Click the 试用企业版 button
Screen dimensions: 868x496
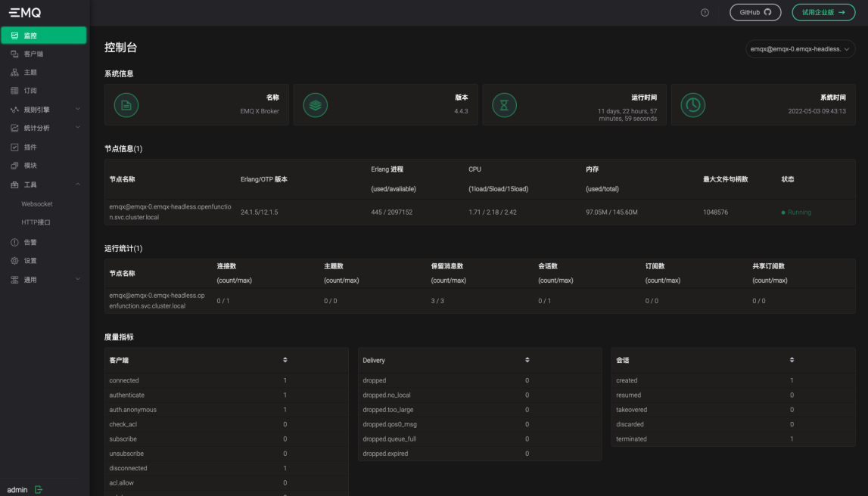823,12
